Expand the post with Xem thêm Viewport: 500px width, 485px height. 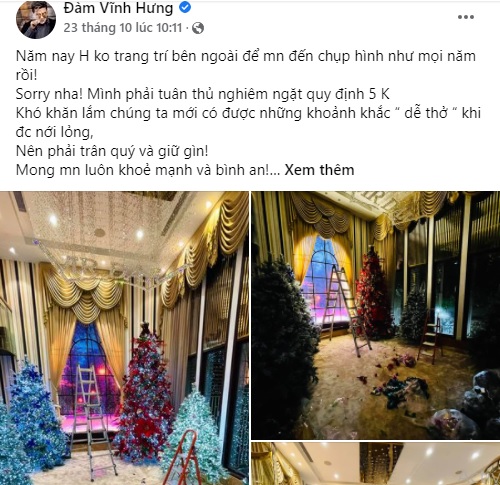pos(319,170)
